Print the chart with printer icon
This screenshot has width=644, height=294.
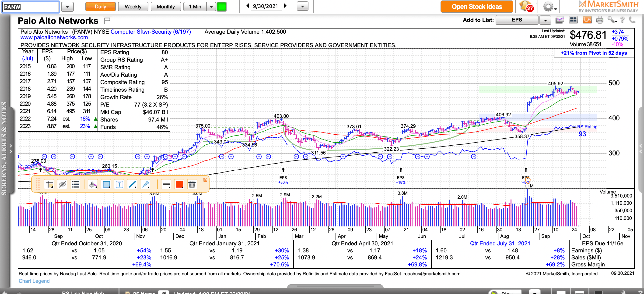599,20
